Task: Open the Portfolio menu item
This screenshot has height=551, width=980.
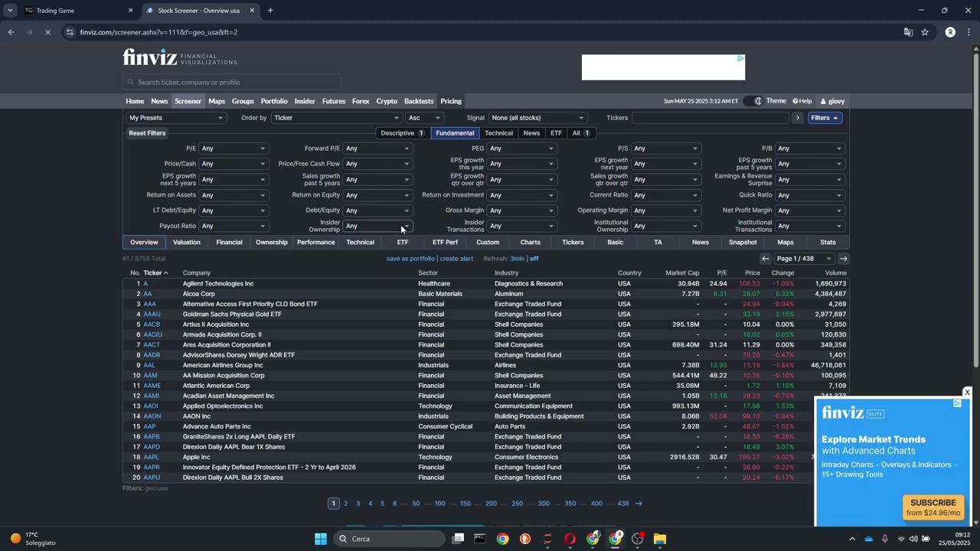Action: [x=274, y=101]
